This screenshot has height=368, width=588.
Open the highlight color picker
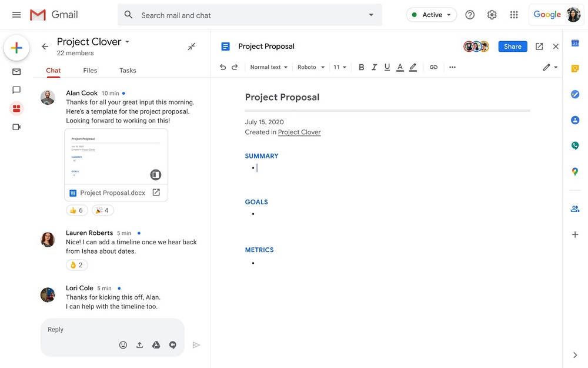[413, 67]
